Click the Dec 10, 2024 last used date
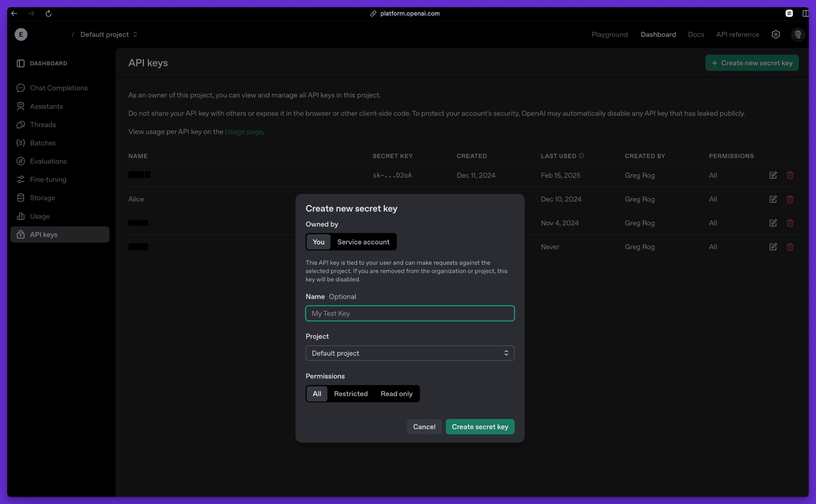 tap(561, 199)
